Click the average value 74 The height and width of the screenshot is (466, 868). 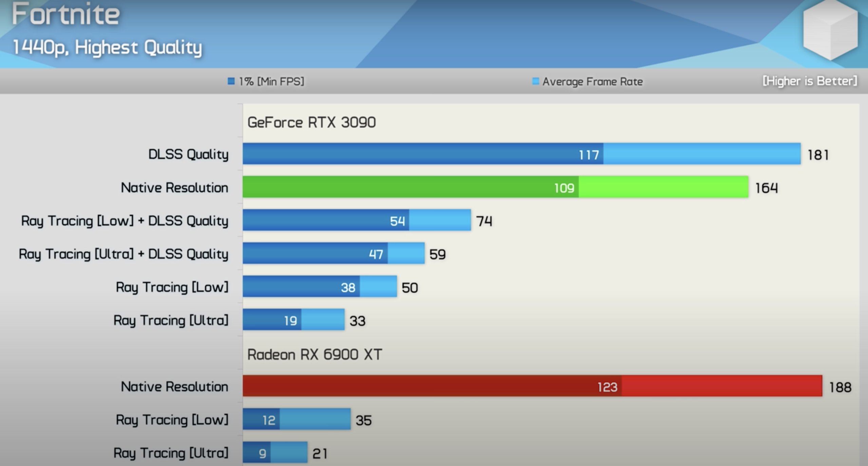pos(484,221)
